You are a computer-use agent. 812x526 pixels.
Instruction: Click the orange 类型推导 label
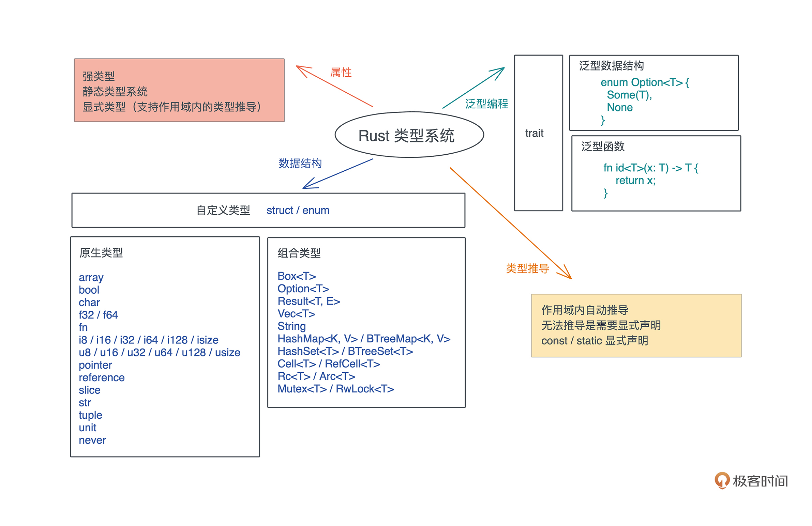(527, 268)
